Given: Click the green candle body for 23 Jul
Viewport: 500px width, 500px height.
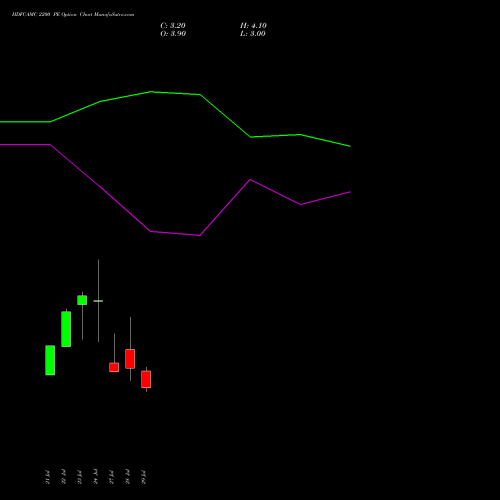Looking at the screenshot, I should tap(82, 300).
